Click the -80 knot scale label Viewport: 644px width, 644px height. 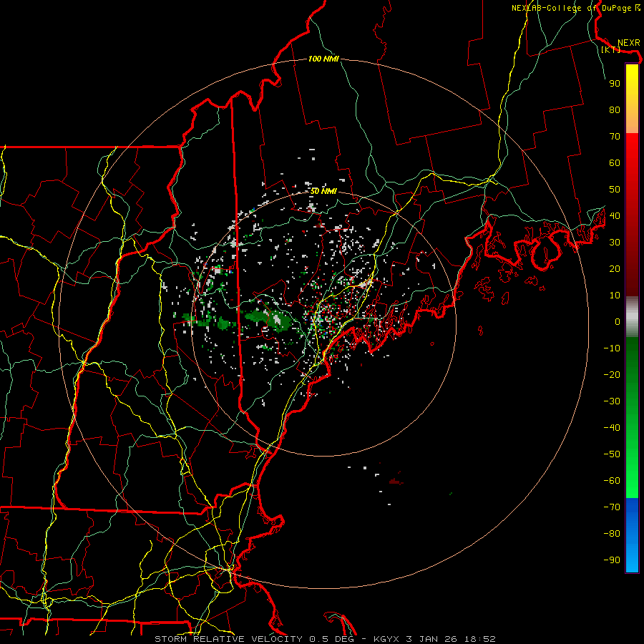coord(612,534)
